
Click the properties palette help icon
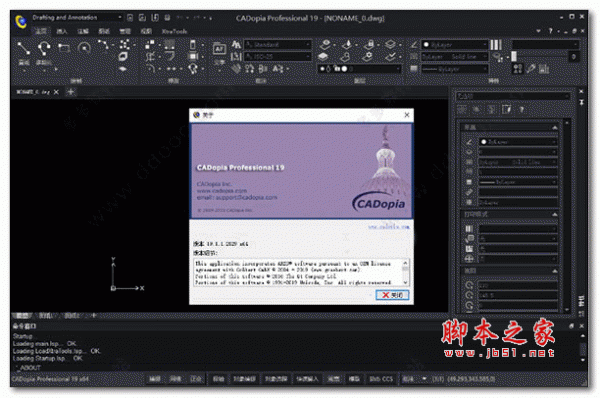point(522,110)
